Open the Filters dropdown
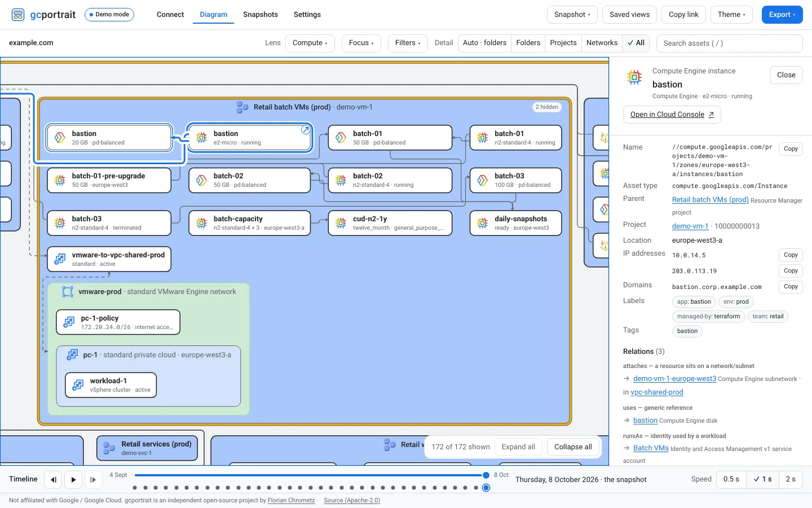Screen dimensions: 812x508 pos(408,43)
